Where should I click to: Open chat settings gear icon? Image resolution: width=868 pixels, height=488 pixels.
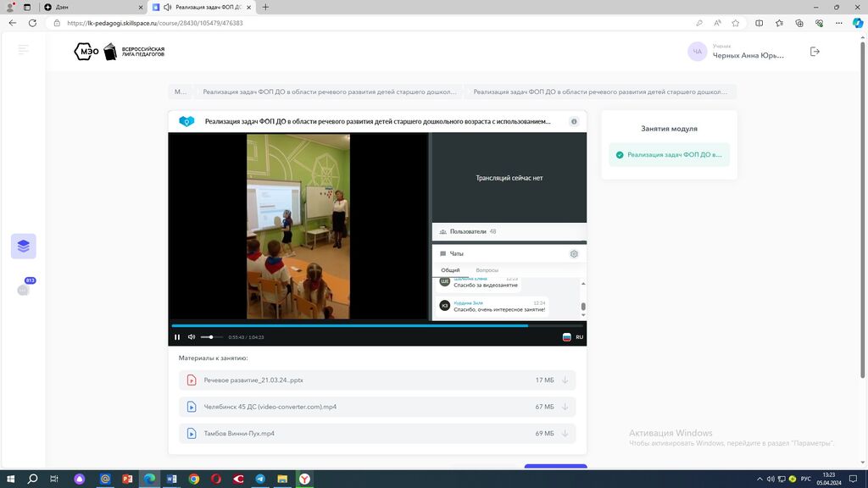(574, 254)
